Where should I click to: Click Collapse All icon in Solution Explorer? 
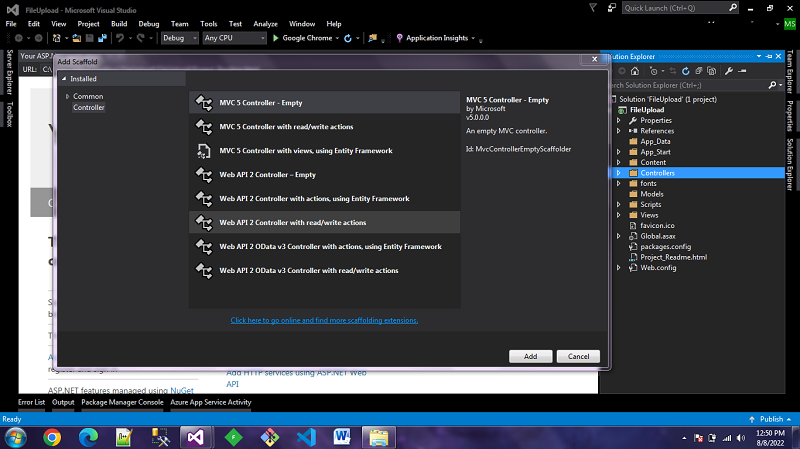tap(698, 71)
